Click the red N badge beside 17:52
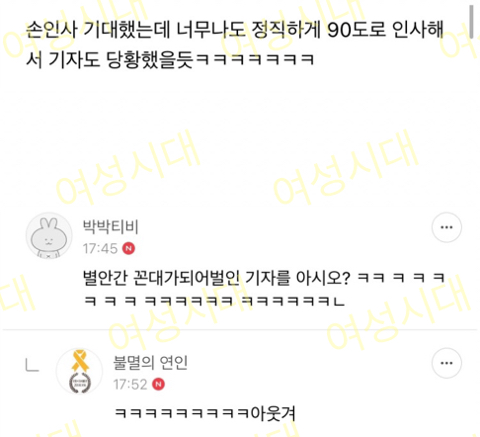Image resolution: width=480 pixels, height=437 pixels. [159, 384]
